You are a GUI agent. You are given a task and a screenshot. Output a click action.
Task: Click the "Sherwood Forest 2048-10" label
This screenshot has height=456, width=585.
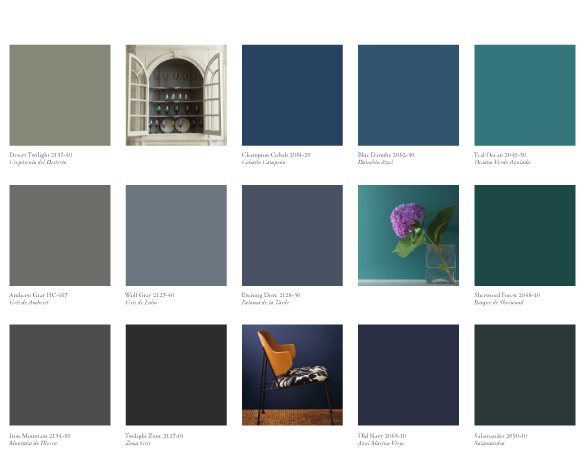pyautogui.click(x=507, y=295)
